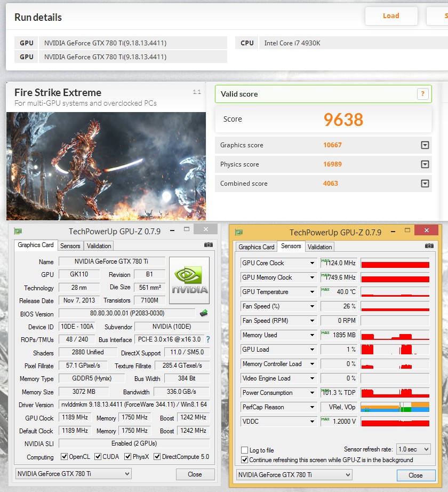This screenshot has width=448, height=492.
Task: Click the Fire Strike Extreme benchmark image
Action: pos(106,166)
